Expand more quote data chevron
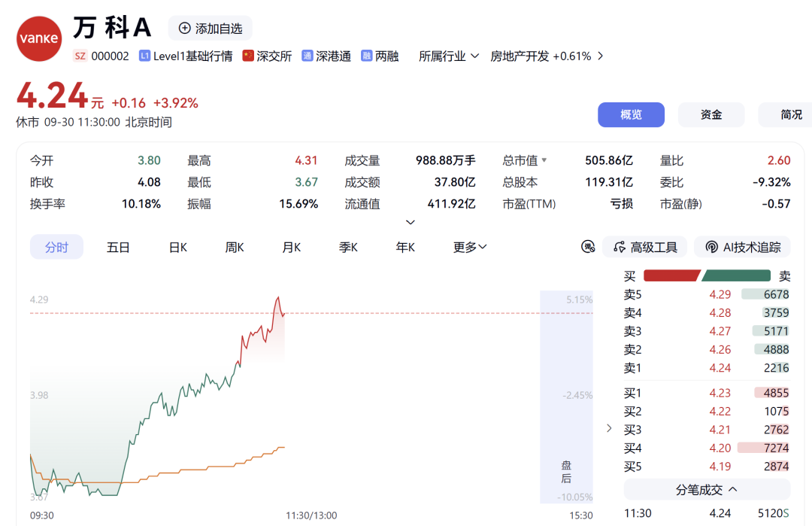Viewport: 812px width, 526px height. [411, 222]
